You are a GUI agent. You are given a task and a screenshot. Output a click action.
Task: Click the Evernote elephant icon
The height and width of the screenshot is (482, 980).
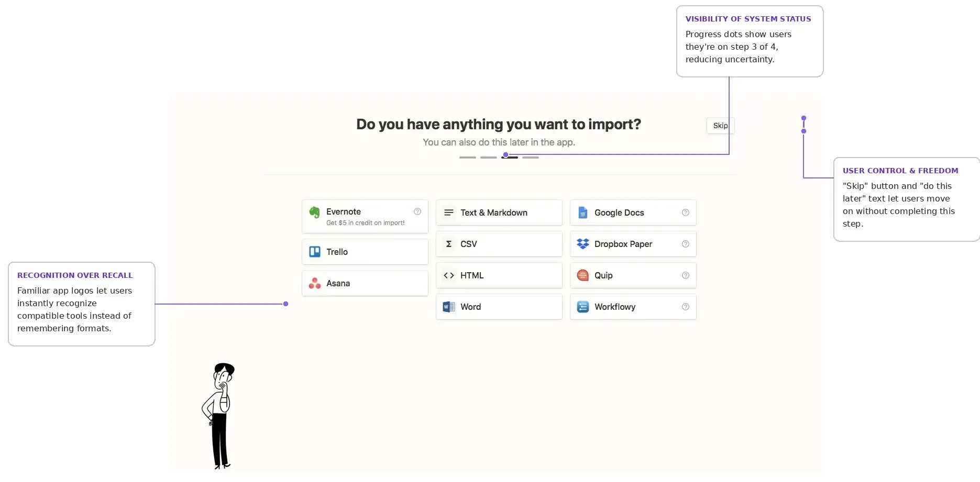coord(314,212)
